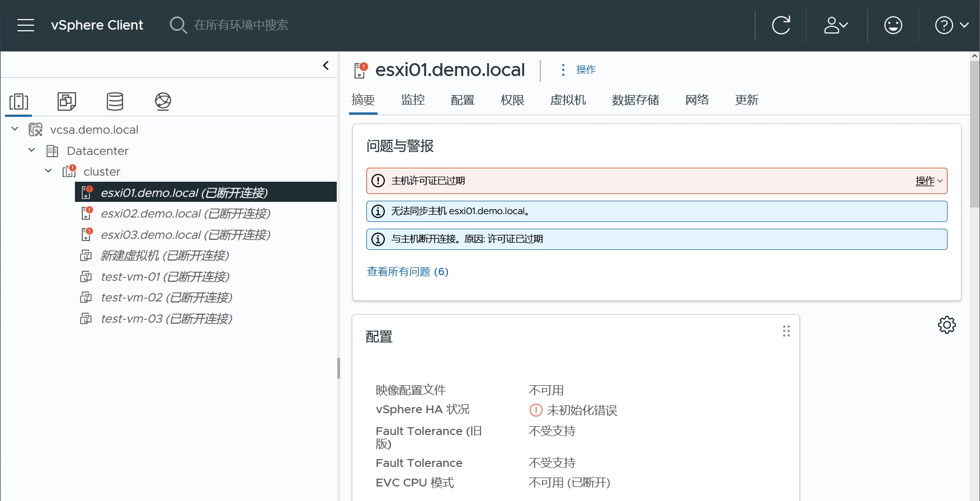This screenshot has width=980, height=501.
Task: Collapse the cluster tree node
Action: (x=48, y=171)
